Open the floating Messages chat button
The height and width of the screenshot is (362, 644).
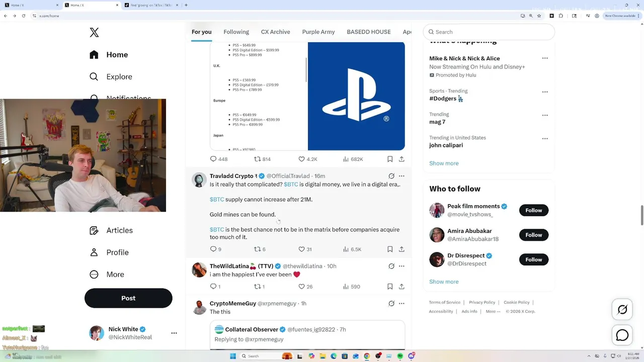[622, 335]
